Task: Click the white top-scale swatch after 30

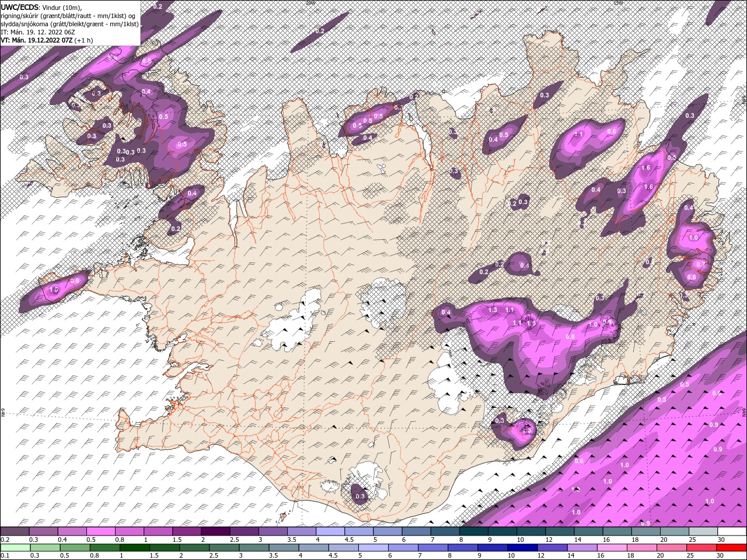Action: [732, 531]
